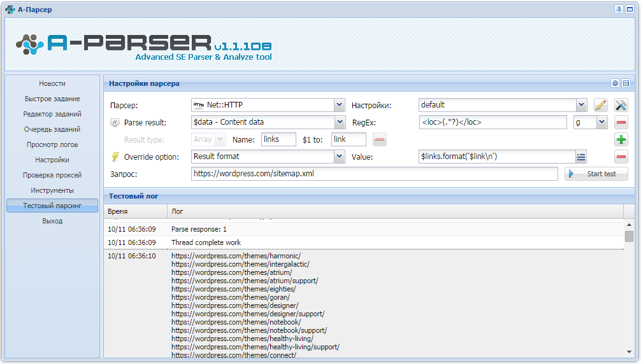Image resolution: width=641 pixels, height=364 pixels.
Task: Expand the Настройки default preset dropdown
Action: (581, 105)
